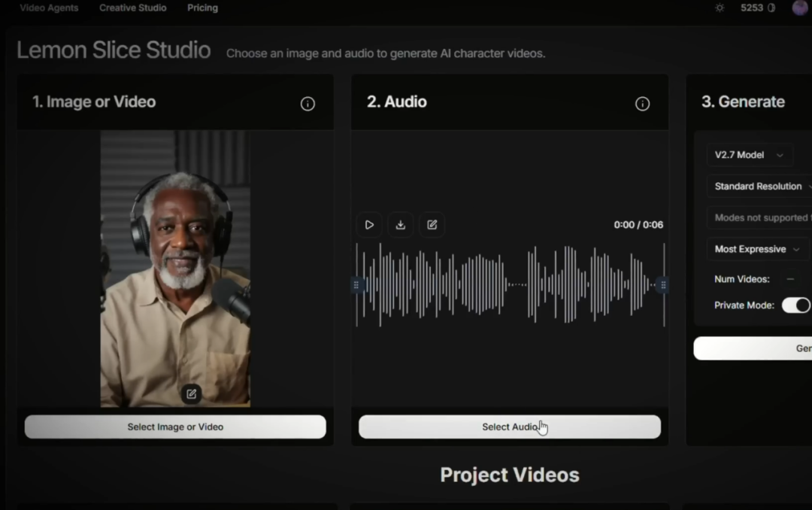Download the audio file
This screenshot has width=812, height=510.
pos(401,224)
